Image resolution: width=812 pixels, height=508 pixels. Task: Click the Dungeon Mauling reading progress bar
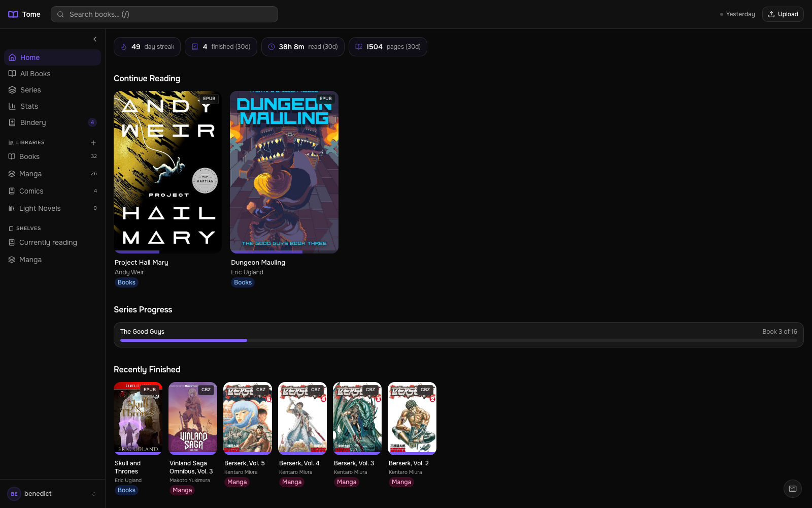coord(284,252)
